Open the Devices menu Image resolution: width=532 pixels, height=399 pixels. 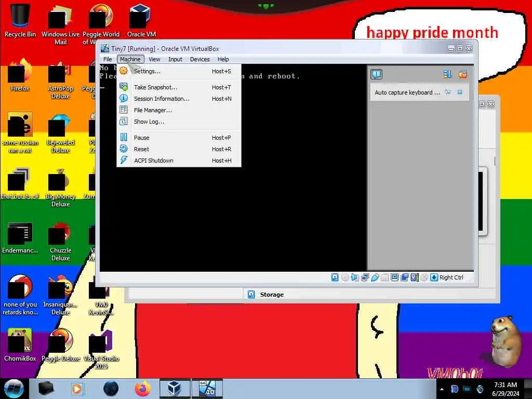tap(200, 59)
